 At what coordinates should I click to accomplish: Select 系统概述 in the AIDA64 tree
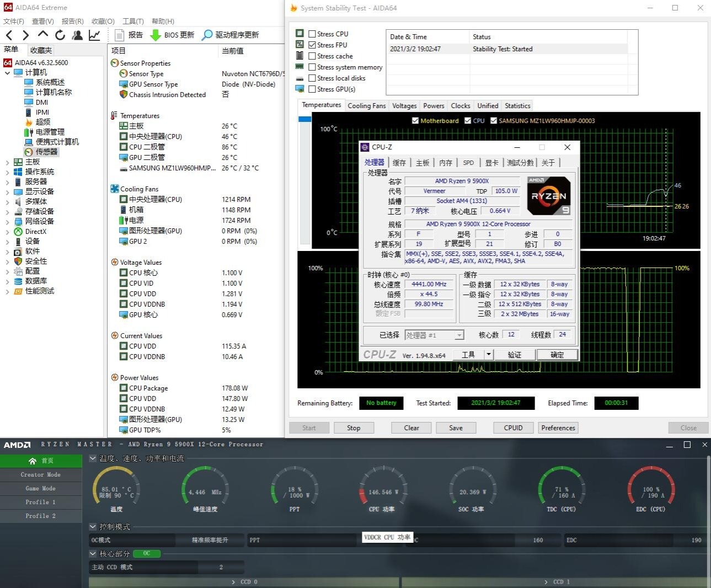tap(45, 82)
